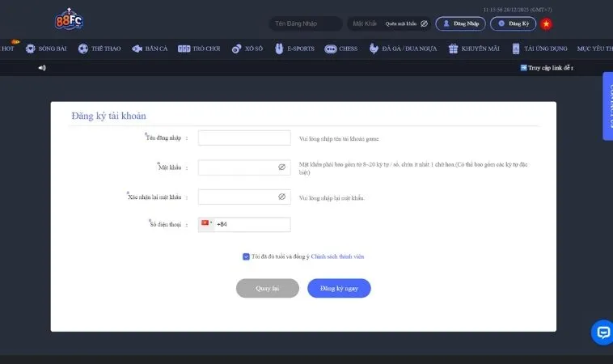Click the Quên mật khẩu link
The image size is (613, 364).
[x=401, y=23]
